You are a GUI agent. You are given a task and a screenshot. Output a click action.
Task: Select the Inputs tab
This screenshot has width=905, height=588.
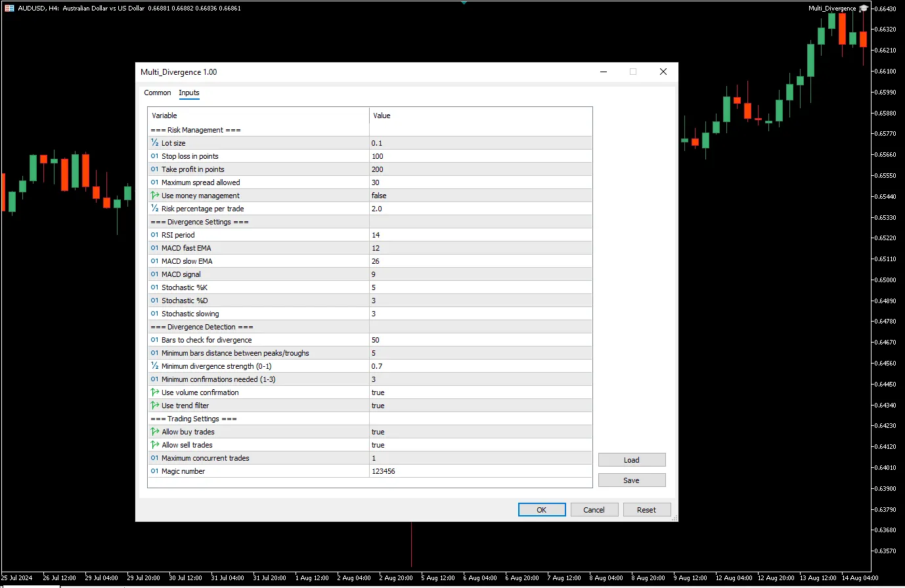189,93
